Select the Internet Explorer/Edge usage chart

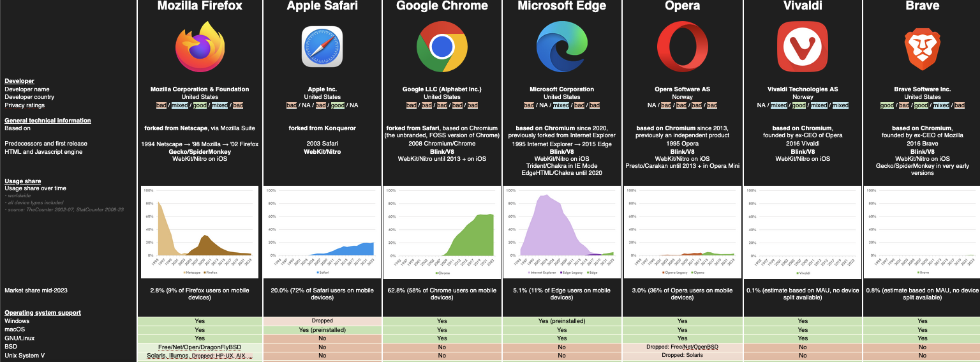[562, 232]
